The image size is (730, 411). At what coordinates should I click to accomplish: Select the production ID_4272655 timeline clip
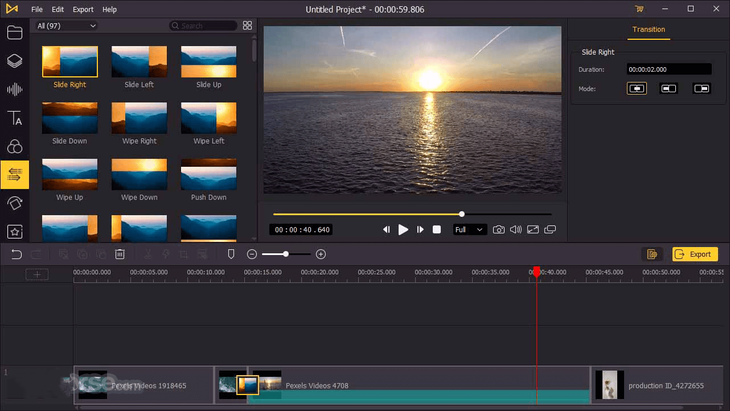(657, 385)
